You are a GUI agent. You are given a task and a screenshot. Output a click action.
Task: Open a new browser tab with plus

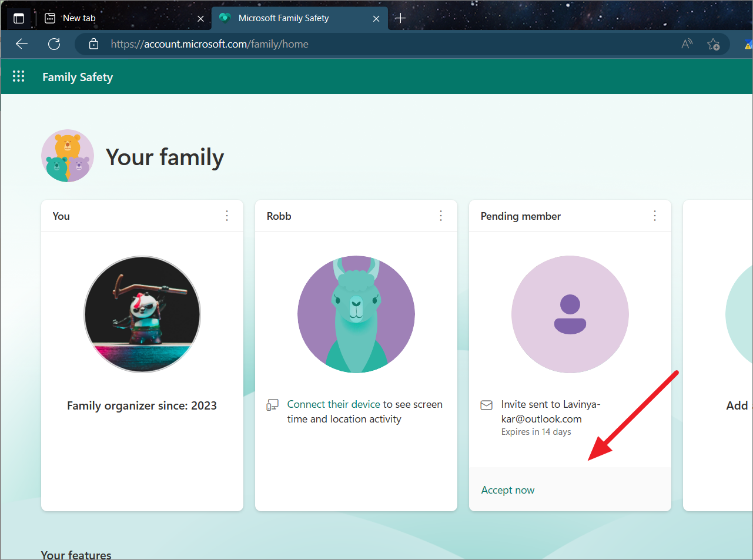(x=400, y=18)
